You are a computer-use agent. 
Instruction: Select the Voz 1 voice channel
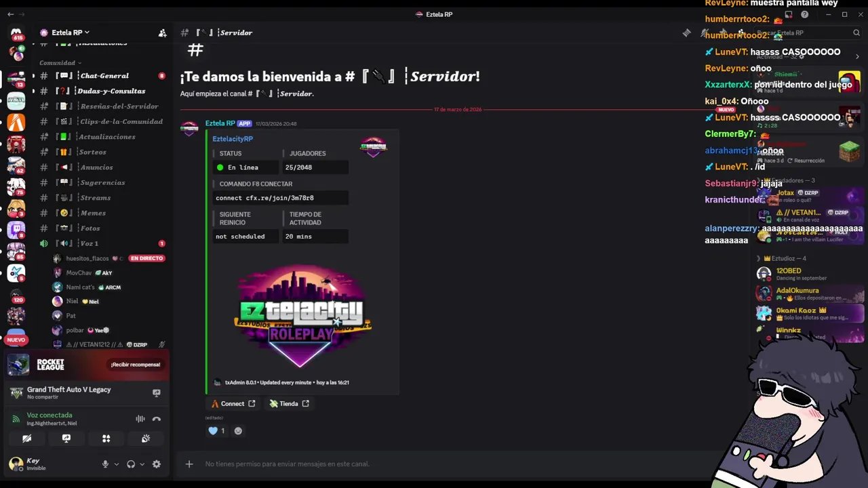click(x=102, y=243)
